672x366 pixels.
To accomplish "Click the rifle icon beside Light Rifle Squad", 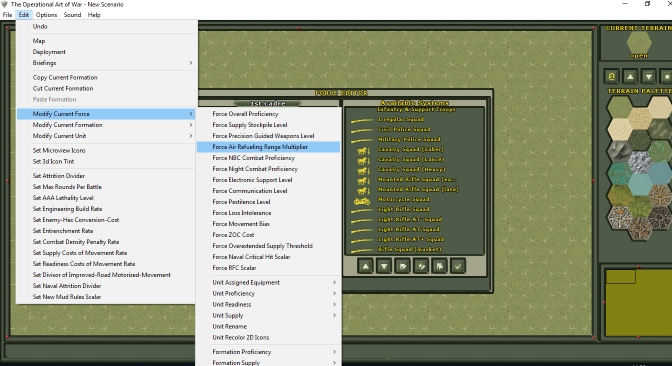I will tap(361, 210).
